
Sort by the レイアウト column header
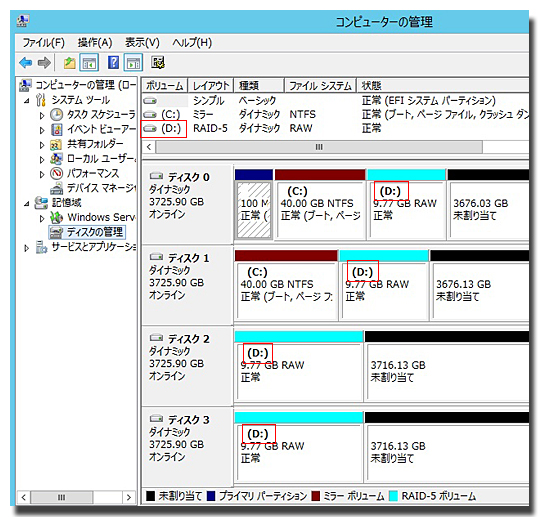(x=211, y=85)
